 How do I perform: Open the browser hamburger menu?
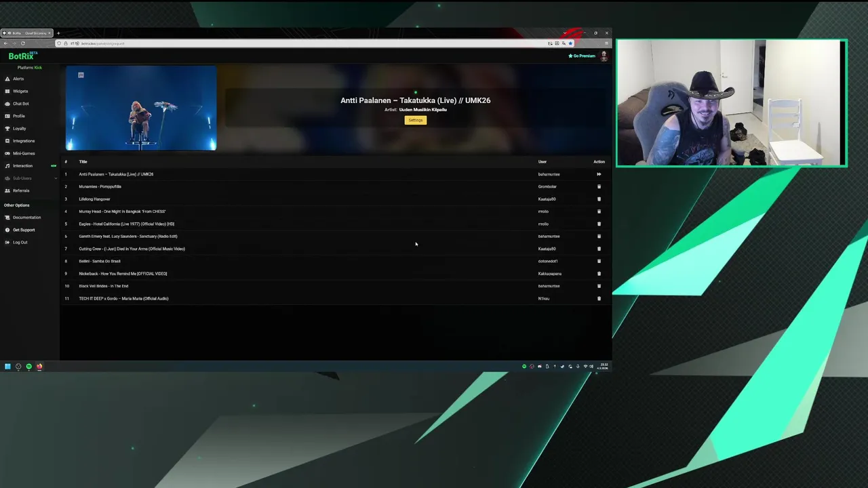click(x=606, y=43)
